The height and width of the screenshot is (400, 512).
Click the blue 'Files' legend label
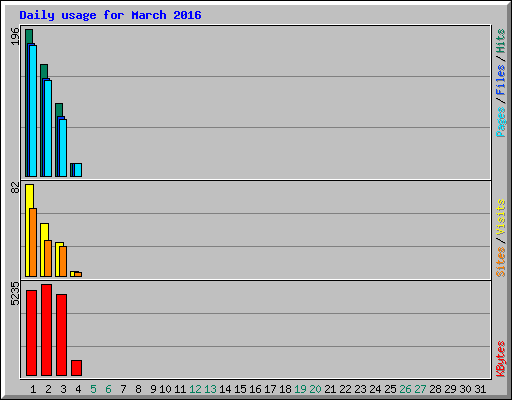pyautogui.click(x=500, y=80)
